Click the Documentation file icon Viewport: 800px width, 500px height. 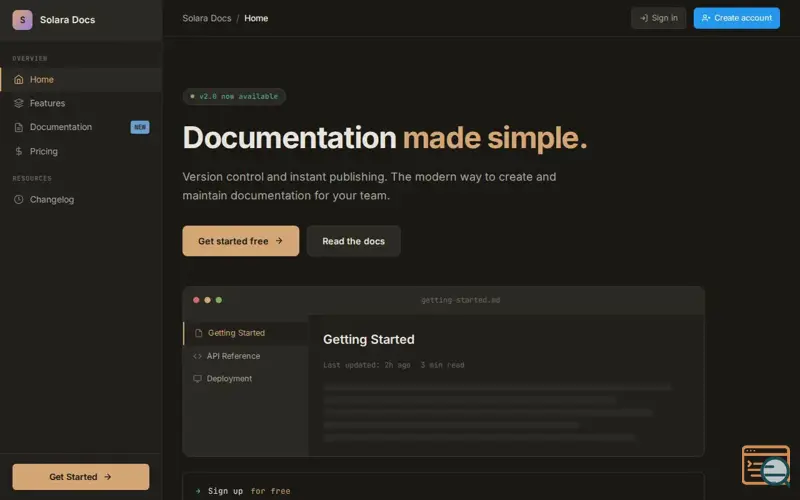[x=19, y=127]
